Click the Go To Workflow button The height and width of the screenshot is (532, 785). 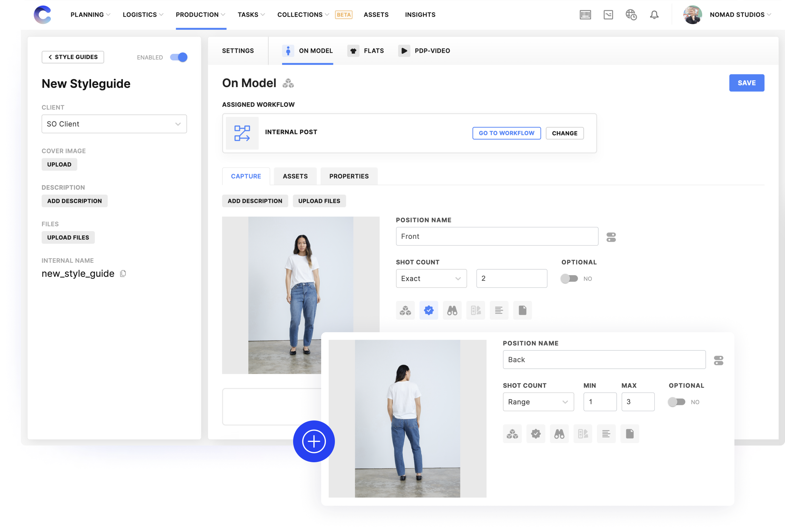click(x=506, y=132)
